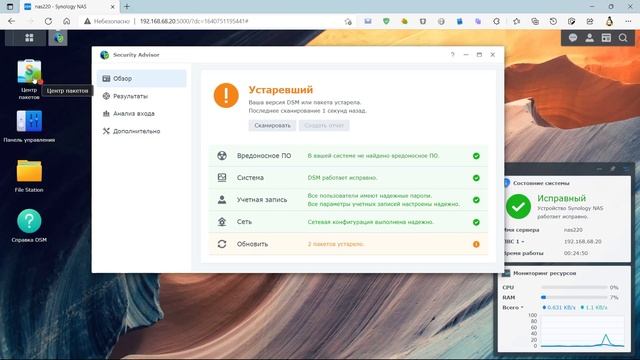Viewport: 640px width, 360px height.
Task: Open a new browser tab
Action: (x=127, y=7)
